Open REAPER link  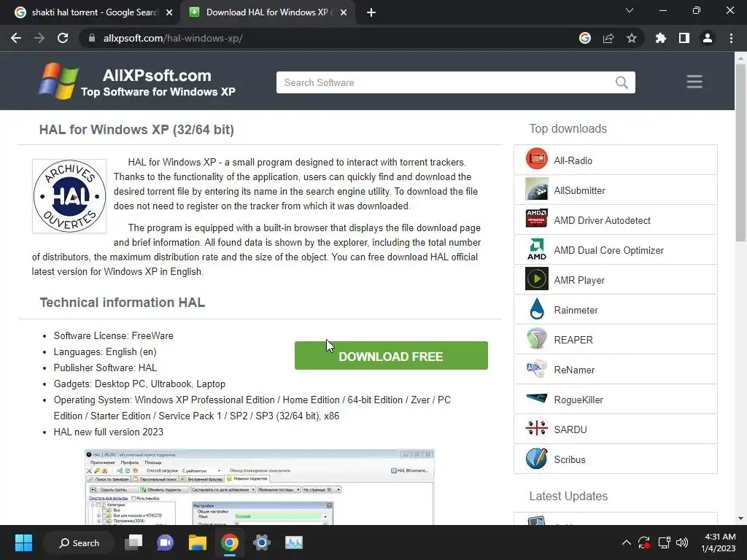(573, 340)
